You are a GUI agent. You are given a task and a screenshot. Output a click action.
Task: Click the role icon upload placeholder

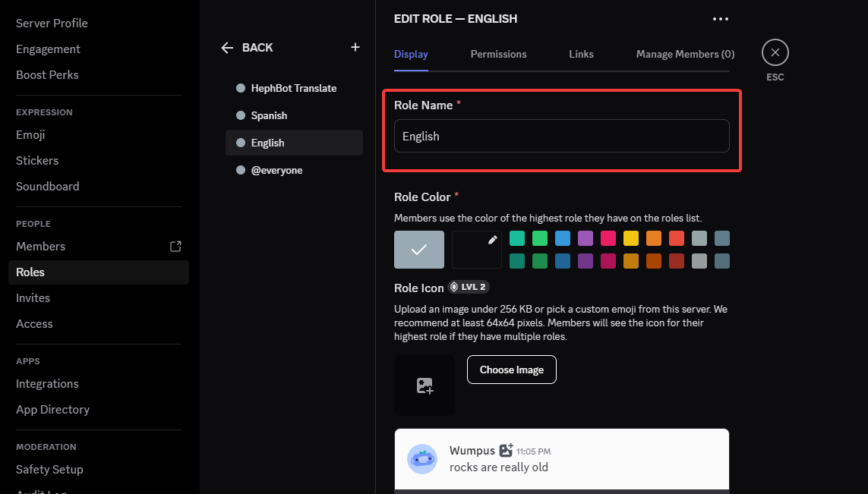425,385
